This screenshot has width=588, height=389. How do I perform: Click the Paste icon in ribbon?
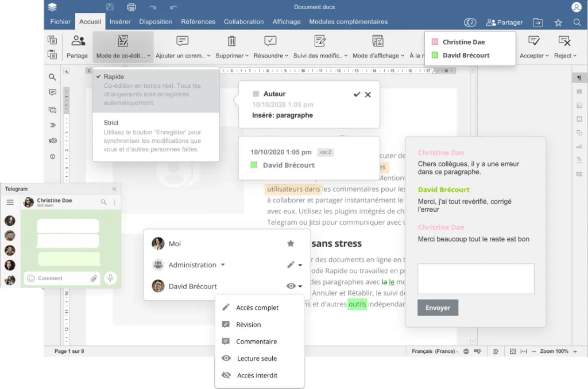(x=52, y=55)
